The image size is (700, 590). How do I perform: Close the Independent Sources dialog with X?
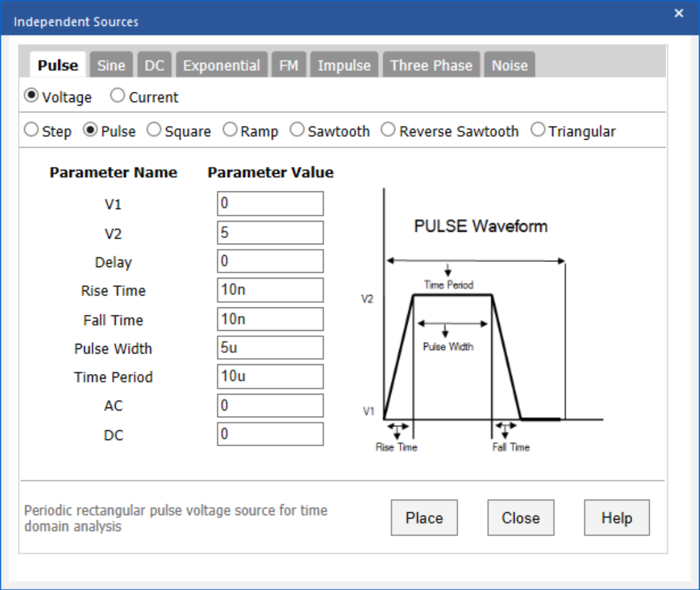pos(679,13)
